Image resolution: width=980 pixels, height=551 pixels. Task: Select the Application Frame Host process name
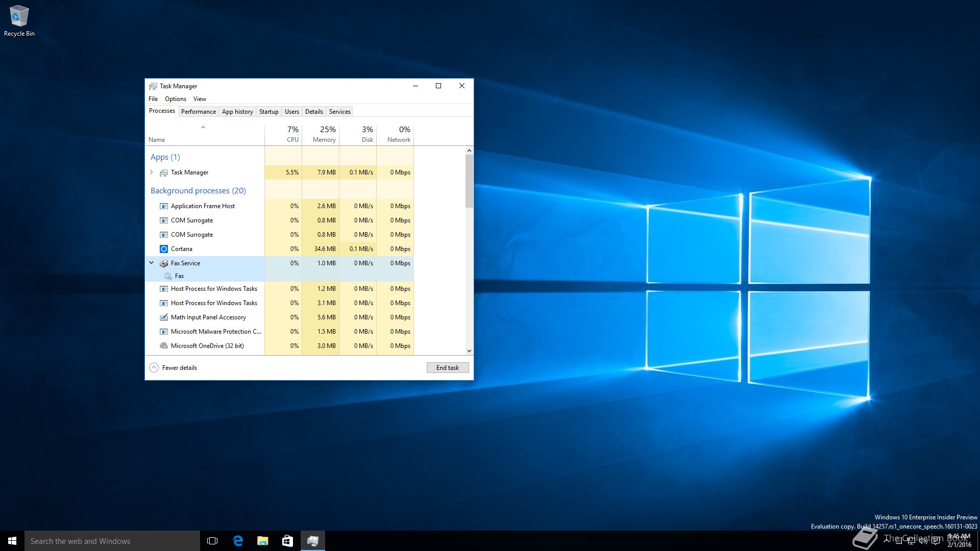(203, 206)
